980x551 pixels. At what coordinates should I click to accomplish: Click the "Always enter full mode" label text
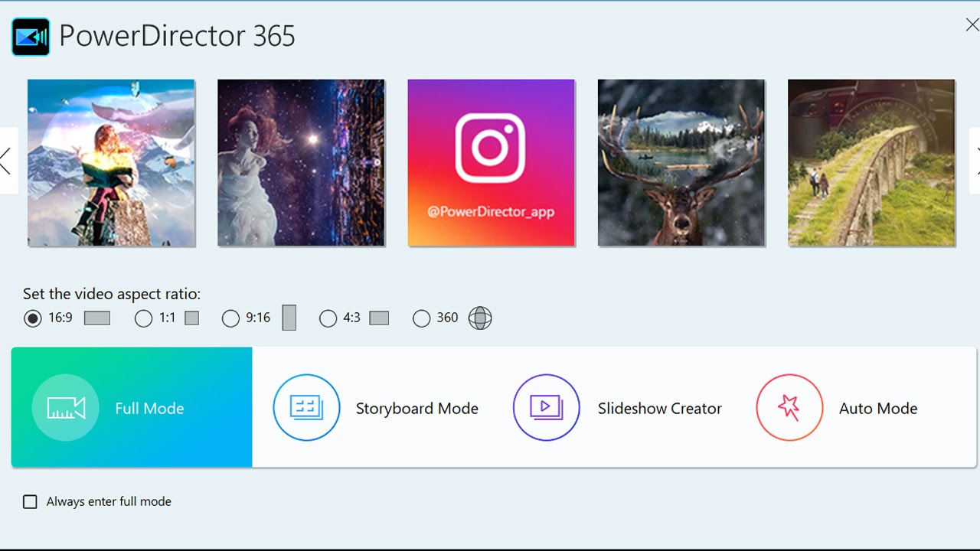coord(109,502)
